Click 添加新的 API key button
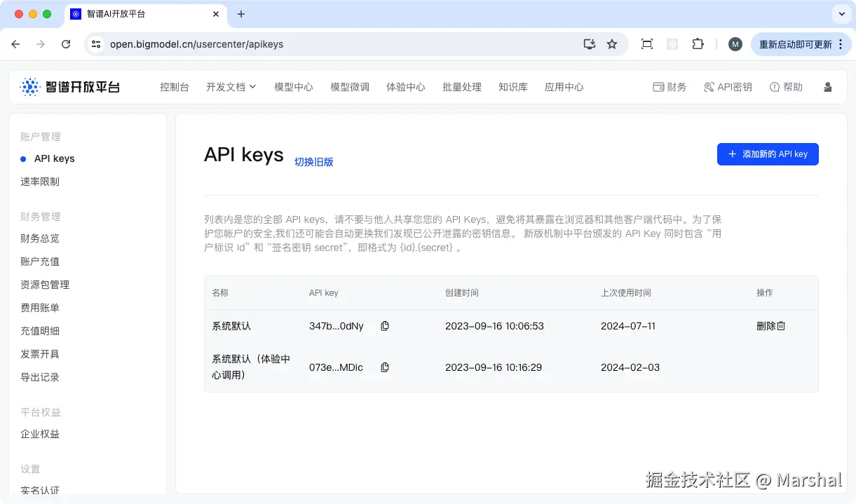 click(x=768, y=154)
